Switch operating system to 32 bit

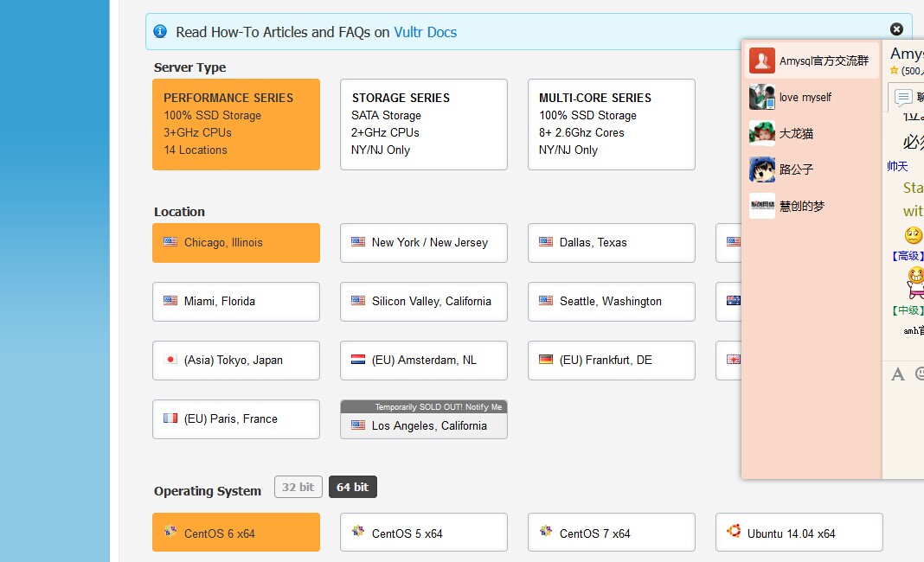[x=298, y=487]
